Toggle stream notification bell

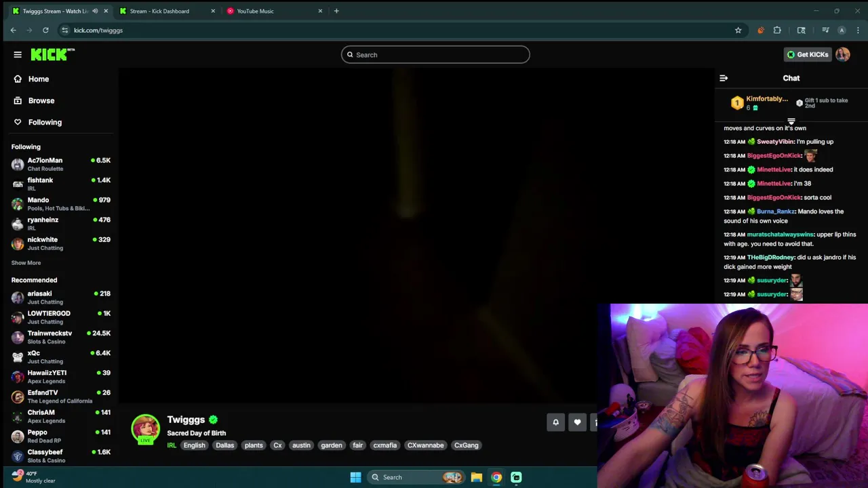(555, 422)
